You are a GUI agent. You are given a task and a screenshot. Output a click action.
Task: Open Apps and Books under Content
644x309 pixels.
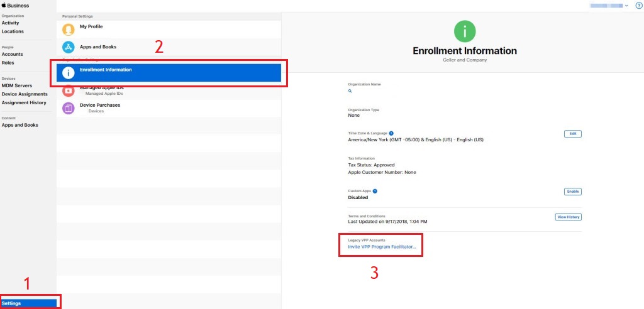point(19,125)
